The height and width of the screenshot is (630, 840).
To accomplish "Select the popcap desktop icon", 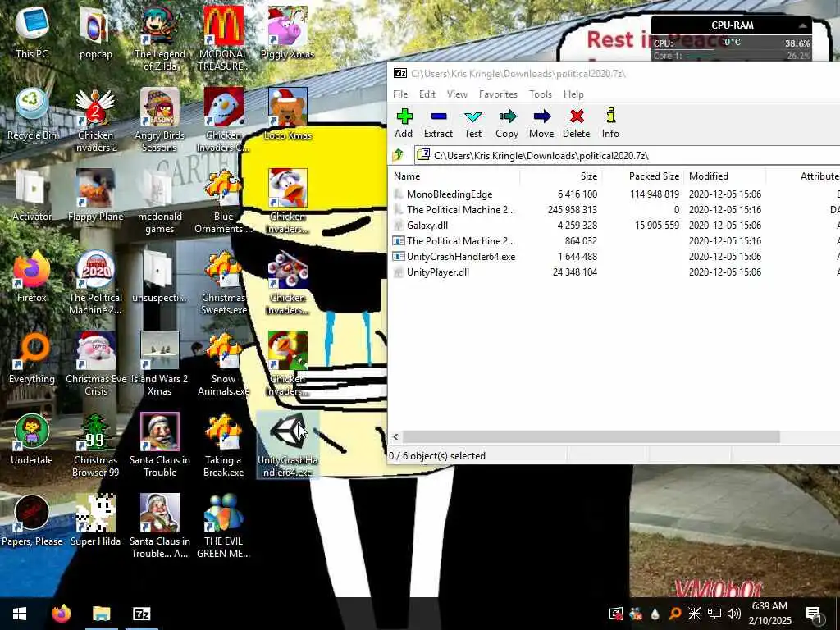I will pyautogui.click(x=95, y=33).
